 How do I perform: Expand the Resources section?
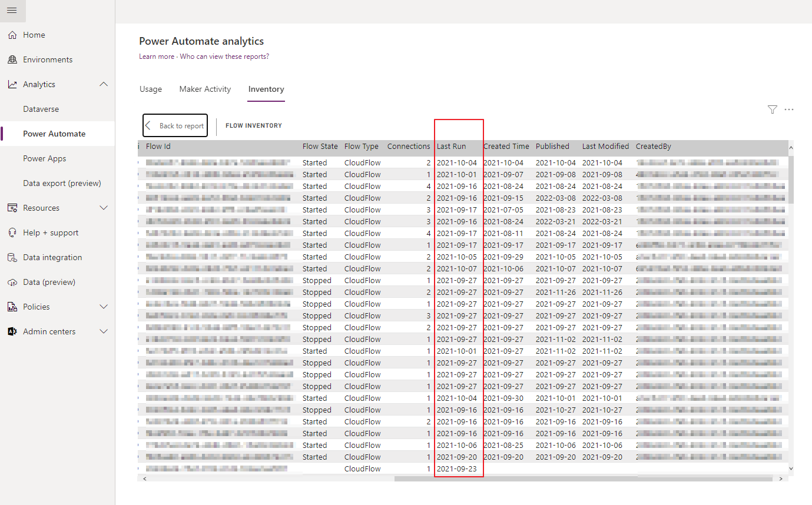104,207
